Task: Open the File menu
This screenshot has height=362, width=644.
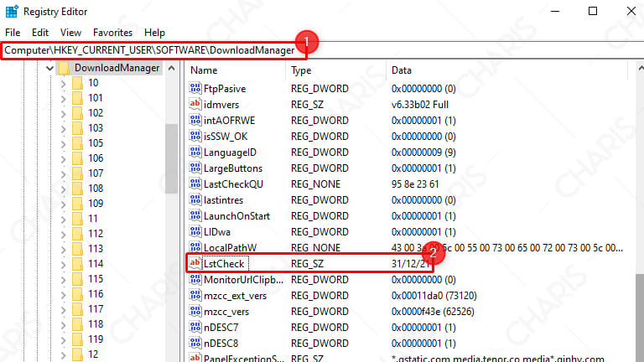Action: pyautogui.click(x=13, y=33)
